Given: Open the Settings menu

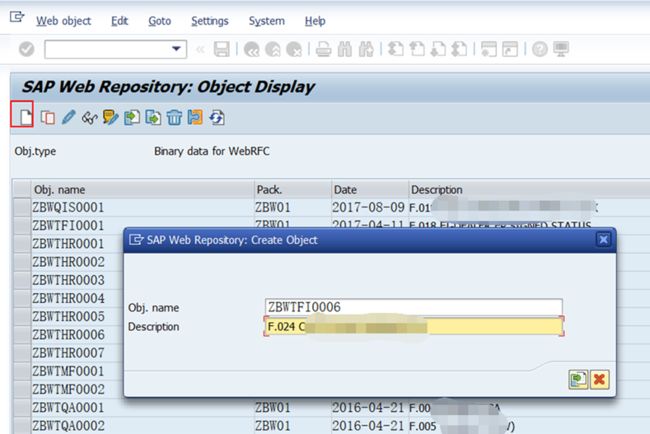Looking at the screenshot, I should coord(210,21).
